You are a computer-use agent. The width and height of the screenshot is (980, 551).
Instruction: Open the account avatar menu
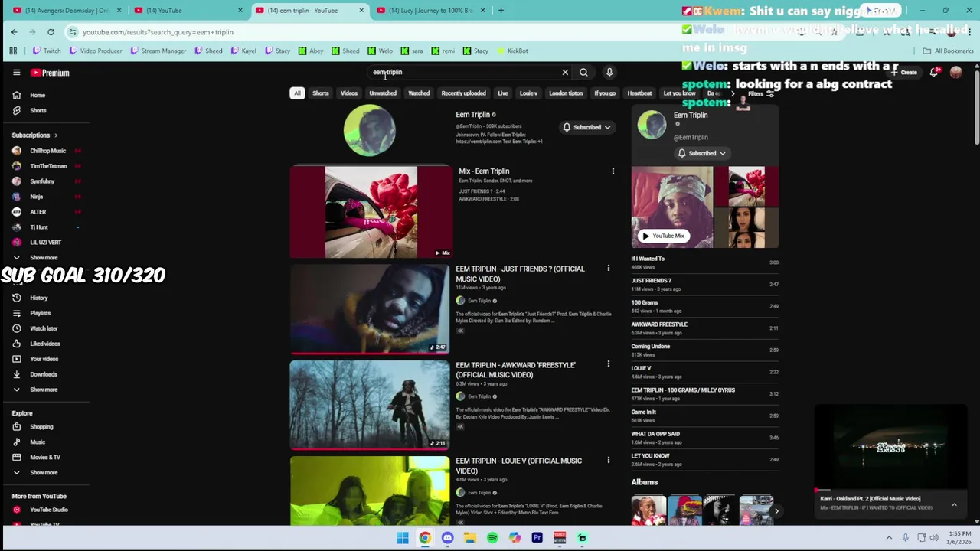tap(955, 73)
